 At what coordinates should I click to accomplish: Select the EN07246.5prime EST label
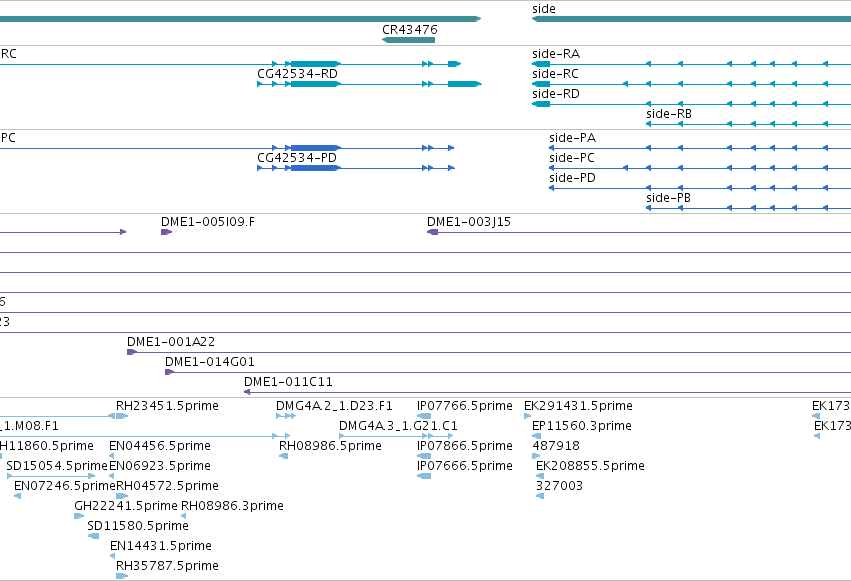point(65,486)
